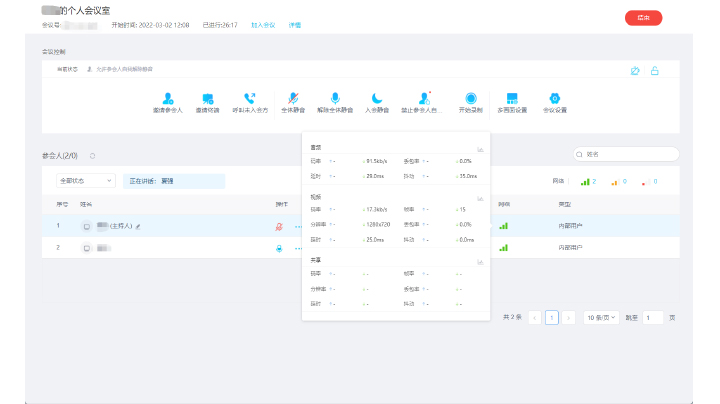Start recording with 开始录制 icon
The image size is (720, 404).
(x=470, y=98)
